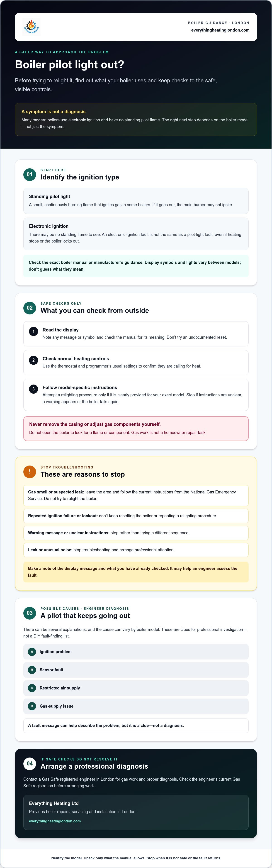
Task: Click the Gas smell or suspected leak item
Action: tap(136, 495)
